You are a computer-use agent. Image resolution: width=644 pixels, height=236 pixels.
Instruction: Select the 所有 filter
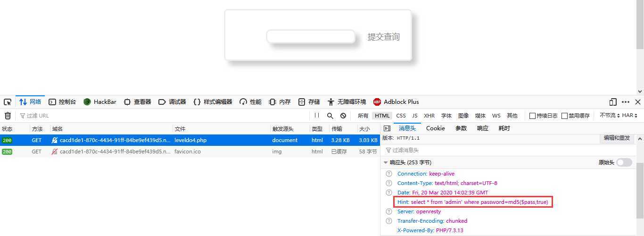pyautogui.click(x=363, y=116)
